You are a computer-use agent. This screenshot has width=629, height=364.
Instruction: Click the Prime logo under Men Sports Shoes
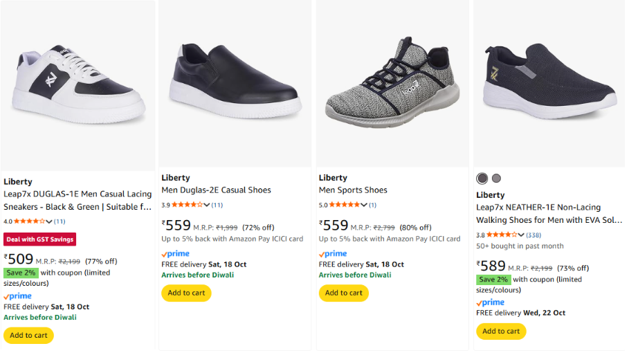click(333, 254)
